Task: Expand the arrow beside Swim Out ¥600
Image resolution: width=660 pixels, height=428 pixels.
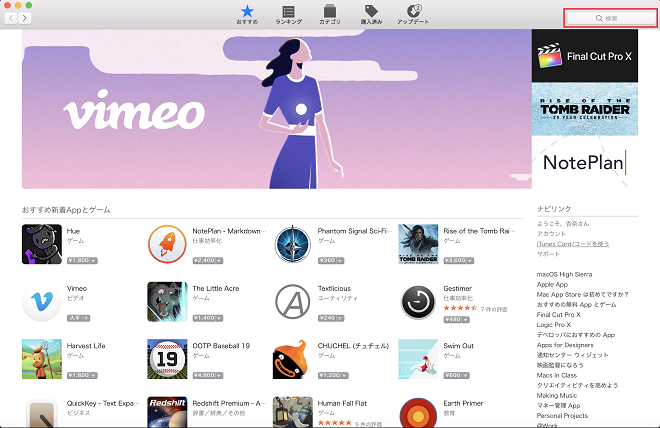Action: pyautogui.click(x=466, y=375)
